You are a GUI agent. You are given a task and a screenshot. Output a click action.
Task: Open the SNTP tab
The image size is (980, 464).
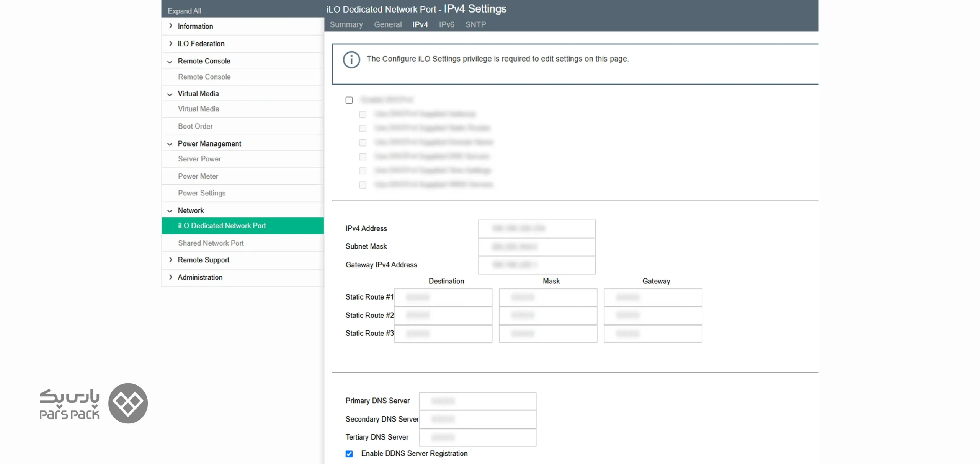point(475,24)
